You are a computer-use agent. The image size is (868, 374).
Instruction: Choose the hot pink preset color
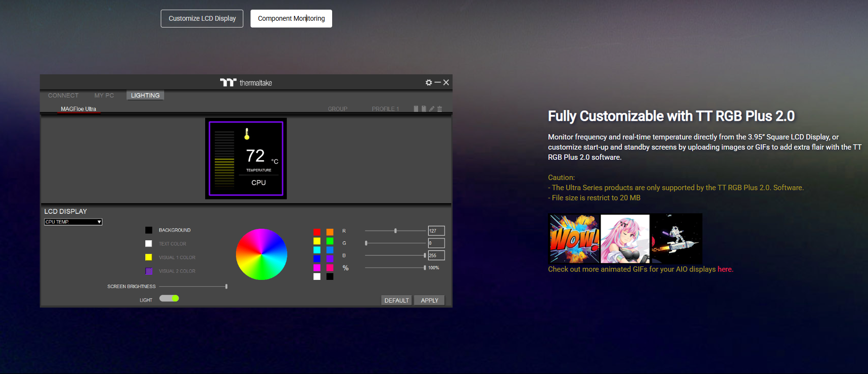pos(330,267)
